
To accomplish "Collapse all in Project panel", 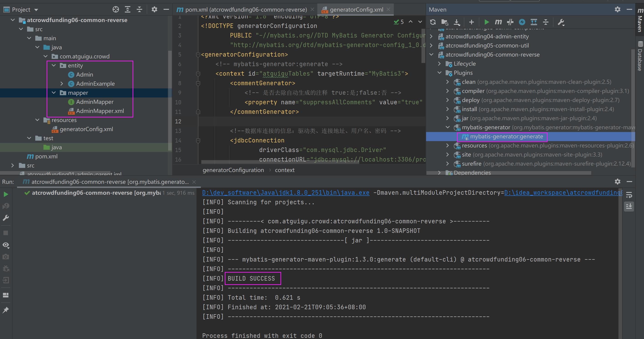I will [139, 10].
